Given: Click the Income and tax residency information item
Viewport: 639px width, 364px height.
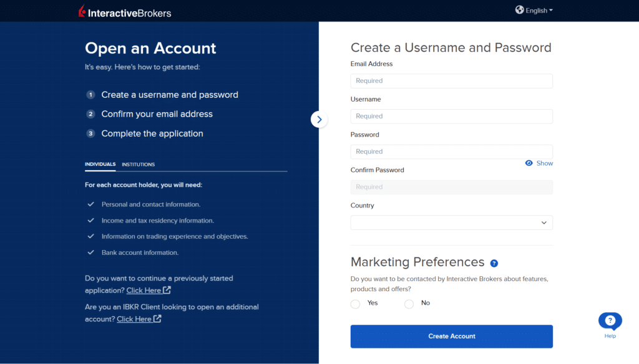Looking at the screenshot, I should pyautogui.click(x=158, y=221).
